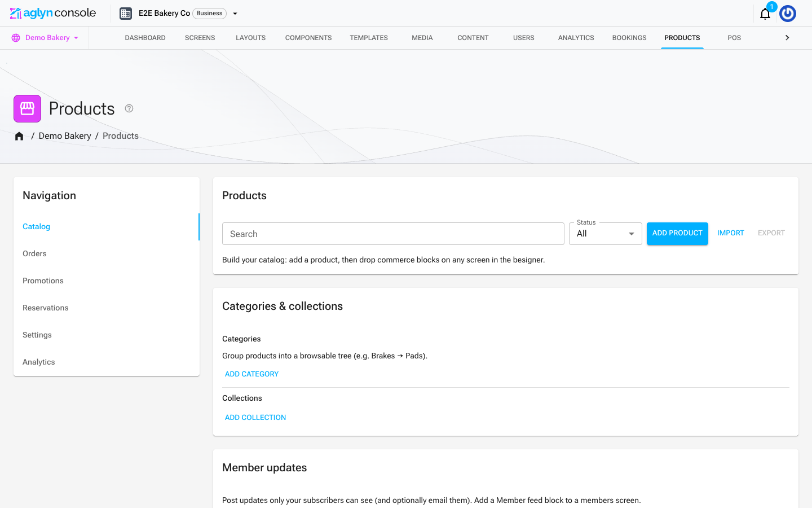Open the Layouts tab
The image size is (812, 508).
[x=251, y=38]
